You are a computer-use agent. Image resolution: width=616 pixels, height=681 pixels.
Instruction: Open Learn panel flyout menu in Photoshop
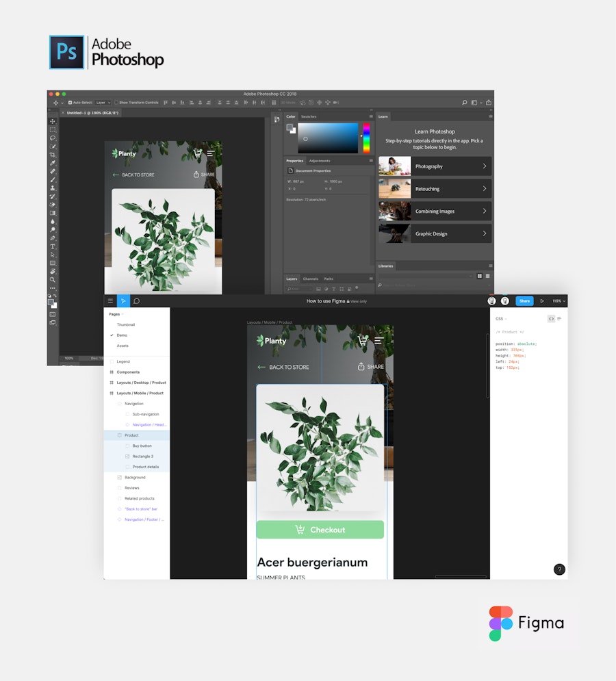point(491,116)
